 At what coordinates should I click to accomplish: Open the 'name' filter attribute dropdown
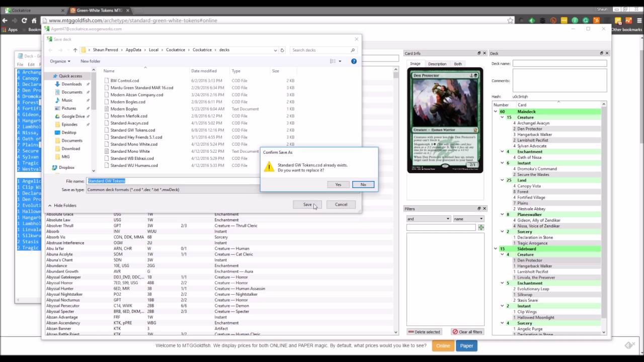pyautogui.click(x=468, y=219)
